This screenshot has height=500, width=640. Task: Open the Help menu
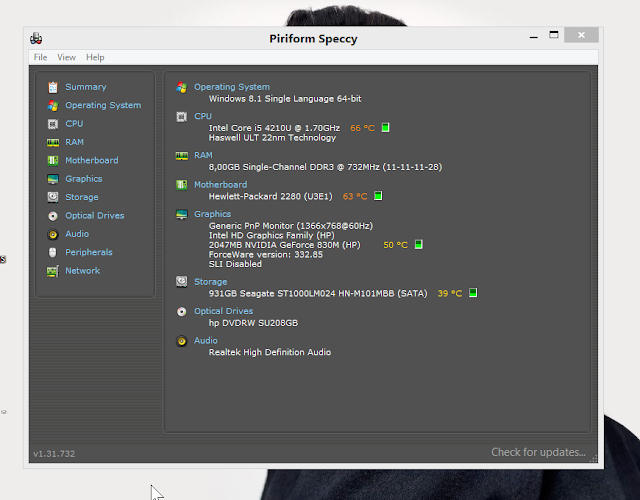pyautogui.click(x=95, y=58)
